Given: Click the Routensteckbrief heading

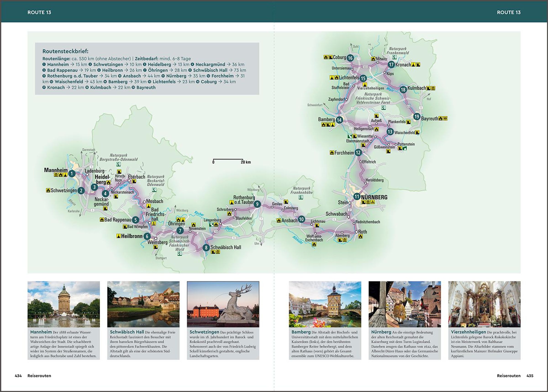Looking at the screenshot, I should 66,51.
